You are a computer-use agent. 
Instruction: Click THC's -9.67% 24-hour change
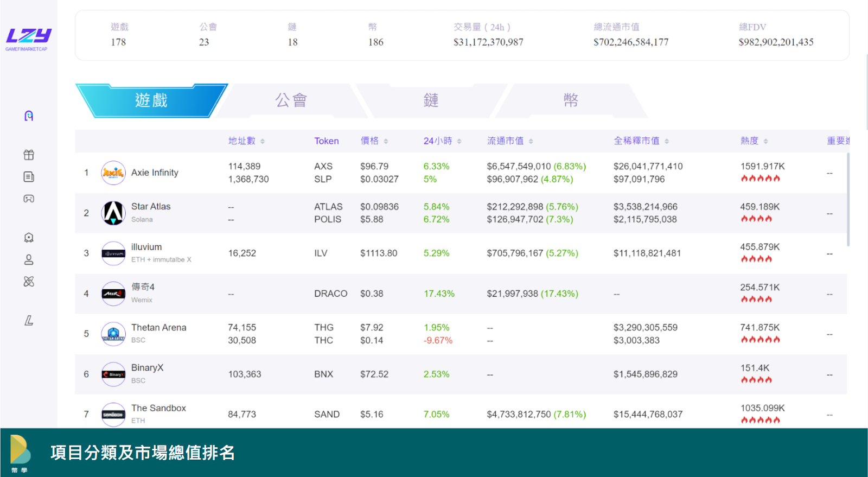point(438,341)
